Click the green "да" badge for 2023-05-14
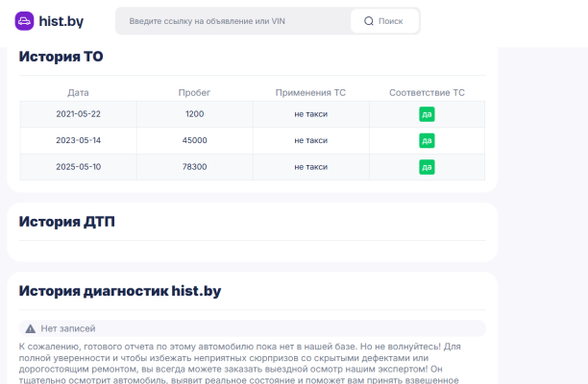 coord(427,140)
